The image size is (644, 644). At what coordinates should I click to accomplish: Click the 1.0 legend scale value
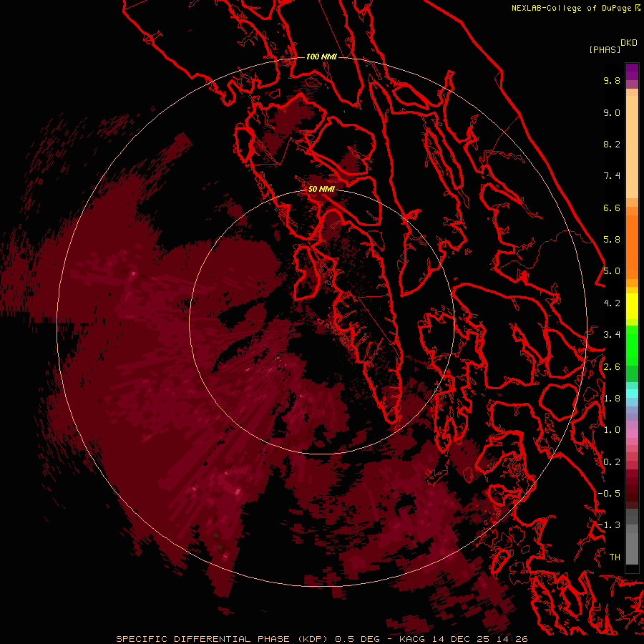[612, 430]
